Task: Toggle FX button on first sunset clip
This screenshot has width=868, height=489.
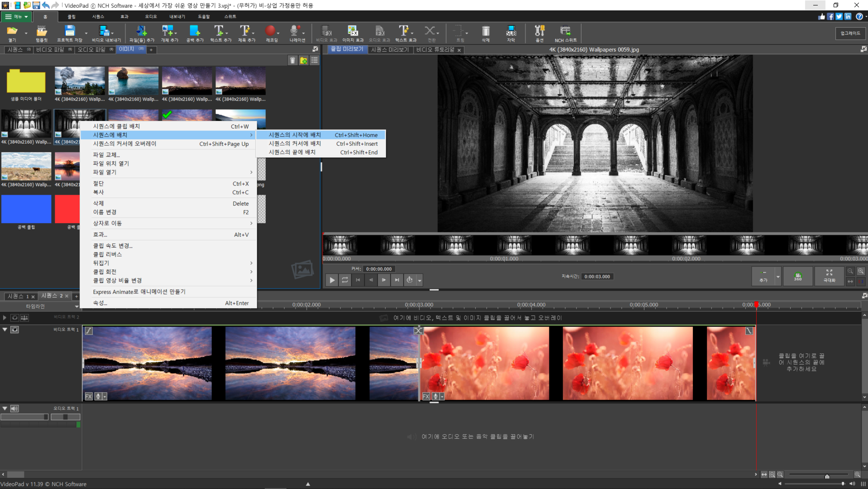Action: [x=89, y=396]
